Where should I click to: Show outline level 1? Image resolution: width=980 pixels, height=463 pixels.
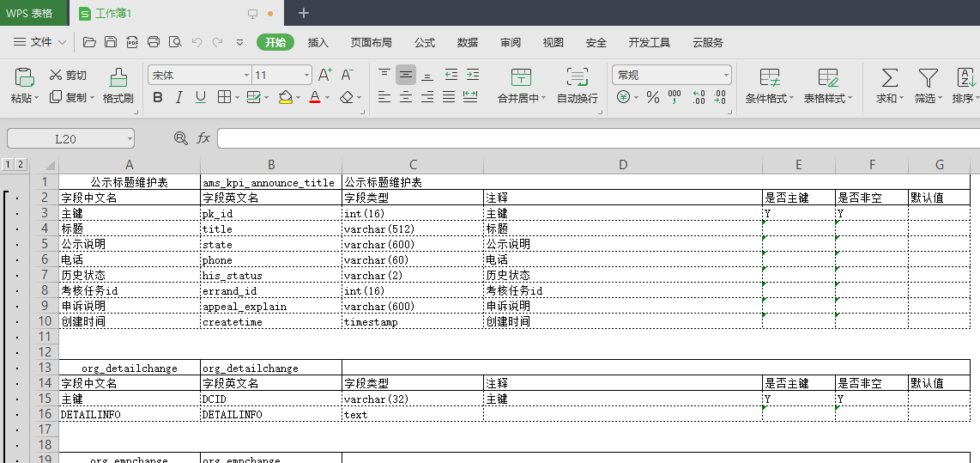(8, 165)
